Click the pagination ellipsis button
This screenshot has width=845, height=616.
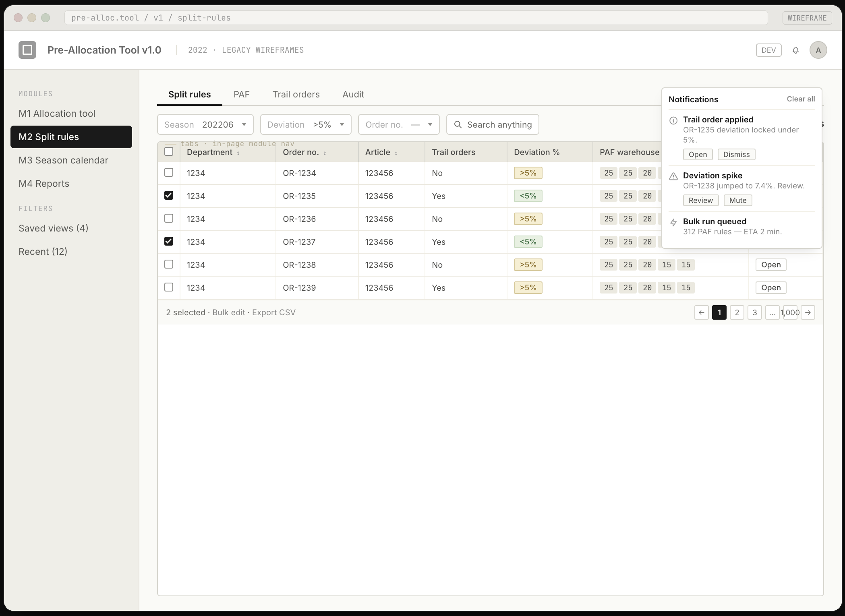click(773, 312)
